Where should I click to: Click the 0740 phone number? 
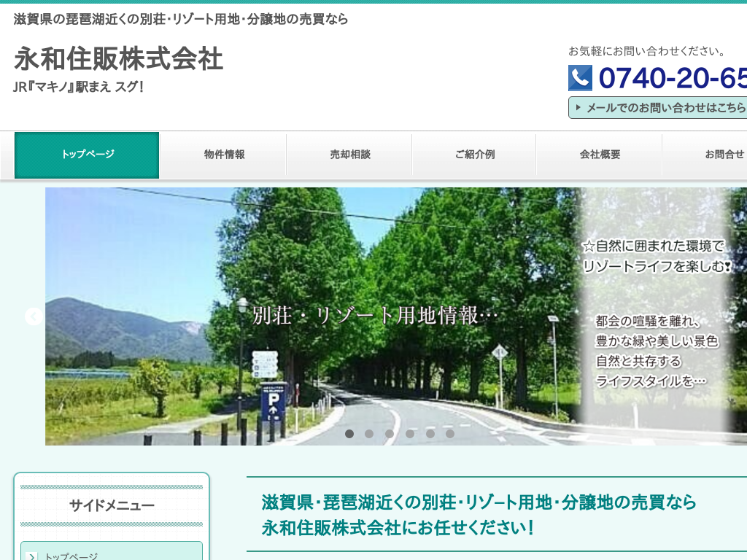(x=671, y=78)
